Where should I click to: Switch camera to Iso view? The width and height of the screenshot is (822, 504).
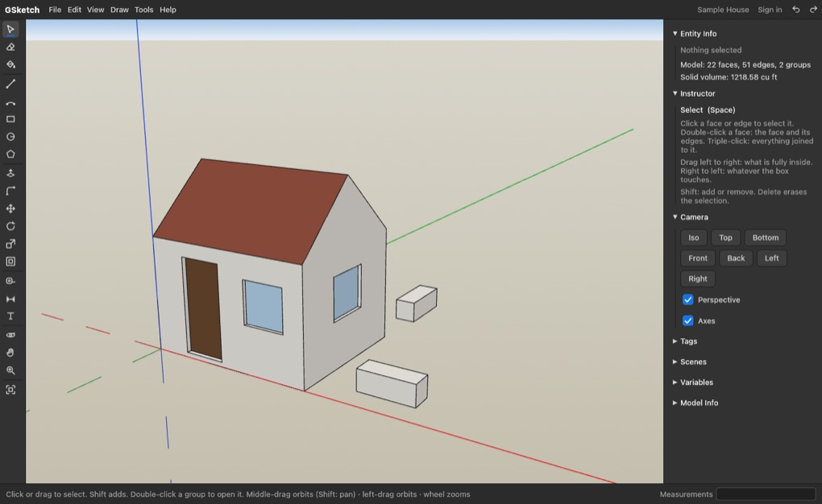click(x=694, y=238)
